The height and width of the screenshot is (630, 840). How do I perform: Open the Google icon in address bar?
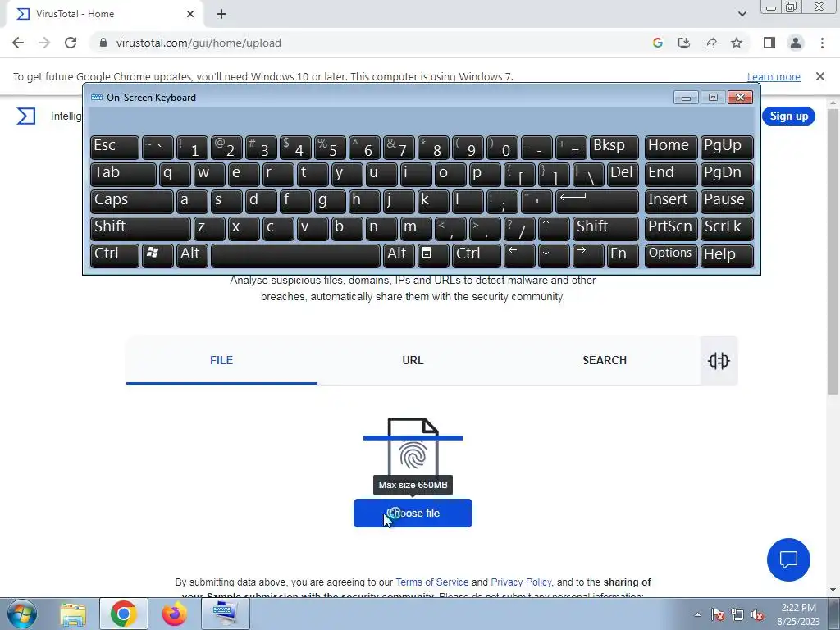tap(658, 43)
